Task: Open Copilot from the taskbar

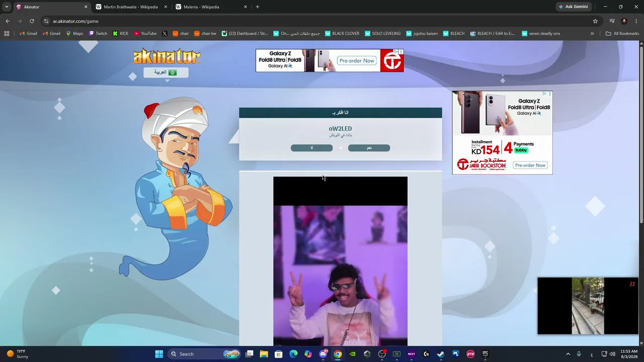Action: pyautogui.click(x=308, y=354)
